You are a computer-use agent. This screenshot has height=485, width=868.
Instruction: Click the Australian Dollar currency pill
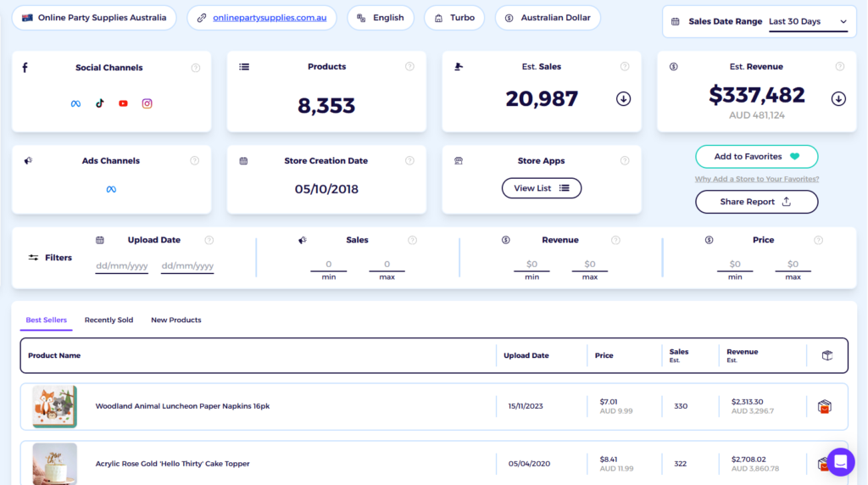548,18
